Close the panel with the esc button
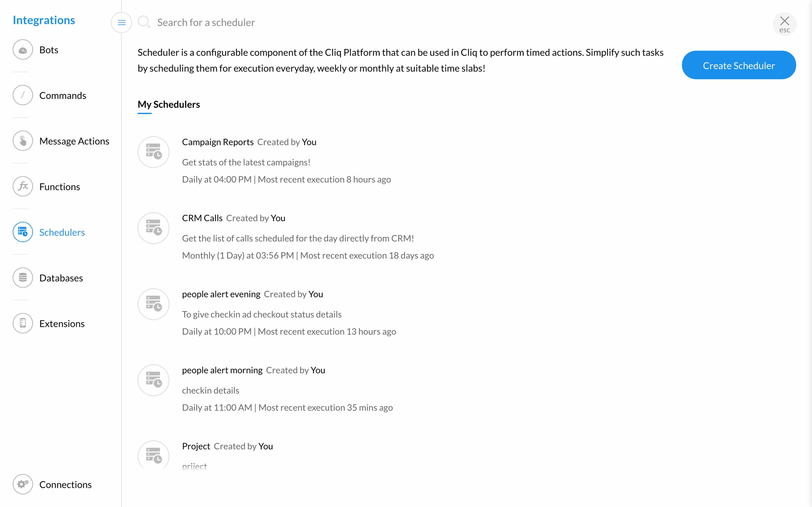The width and height of the screenshot is (812, 507). pyautogui.click(x=785, y=24)
